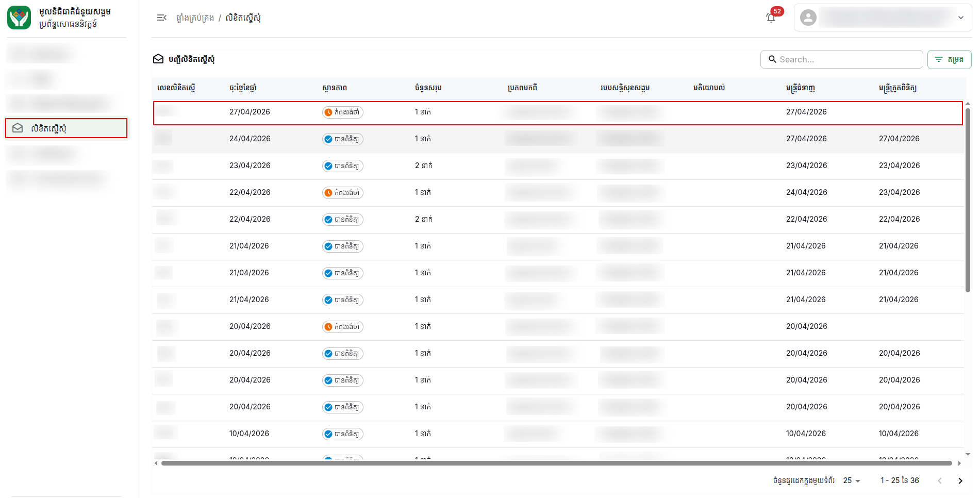Click the "2 នាក់" count in the 23/04/2026 row

pos(424,165)
